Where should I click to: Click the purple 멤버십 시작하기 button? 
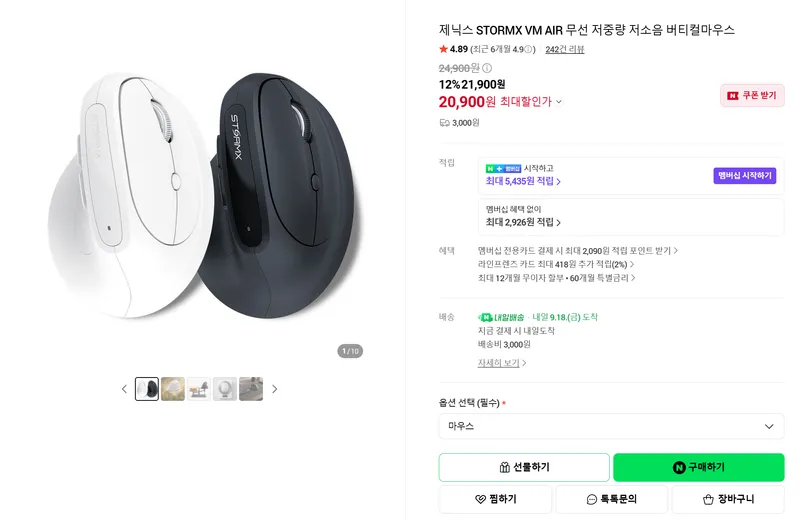[744, 176]
